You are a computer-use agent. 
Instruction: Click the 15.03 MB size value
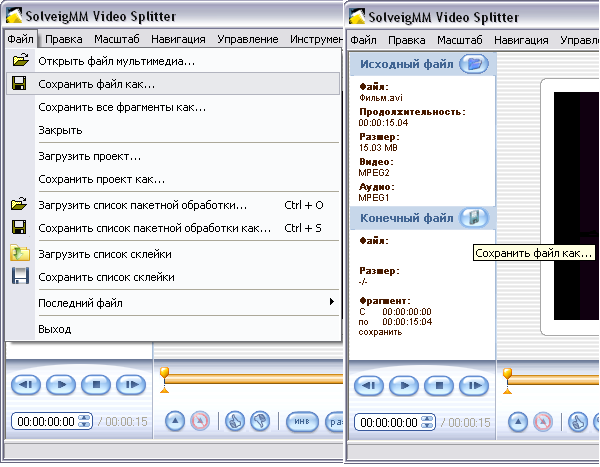click(x=378, y=148)
